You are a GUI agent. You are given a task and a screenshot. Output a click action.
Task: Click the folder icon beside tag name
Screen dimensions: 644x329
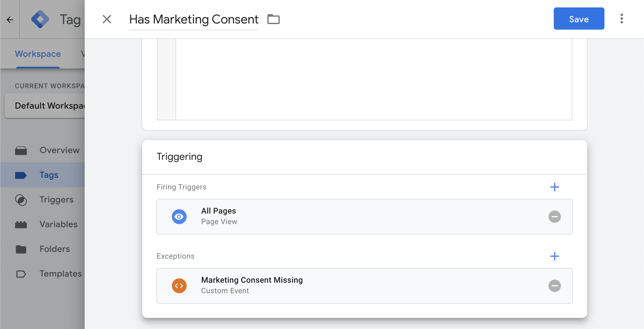pos(273,19)
